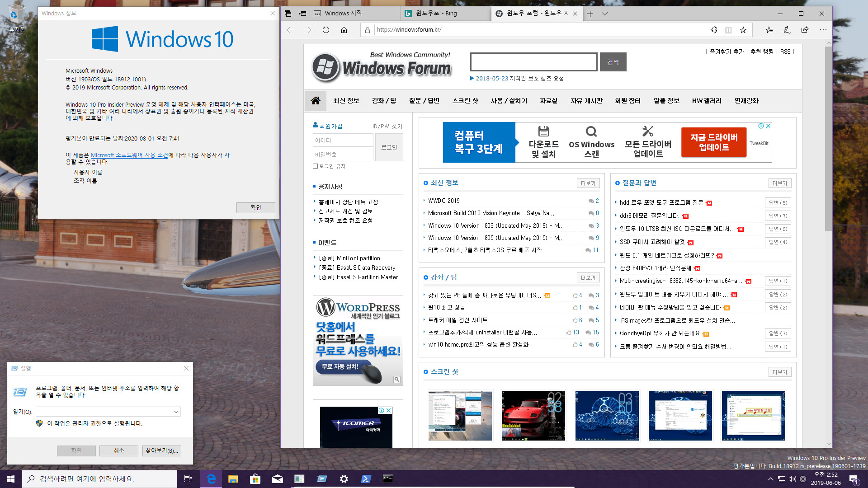Click the Edge forward navigation arrow
The image size is (868, 488).
tap(308, 30)
